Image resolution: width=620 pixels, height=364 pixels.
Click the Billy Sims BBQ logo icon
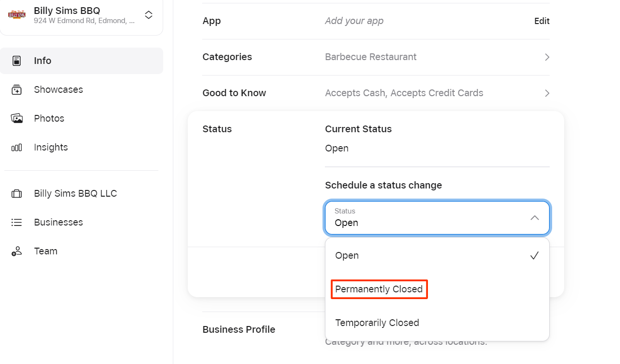[x=17, y=15]
